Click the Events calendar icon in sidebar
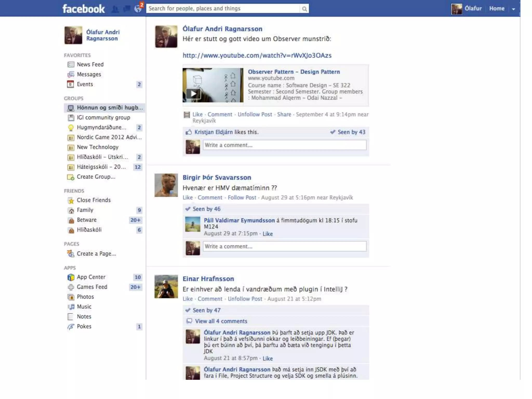The width and height of the screenshot is (532, 399). 70,84
